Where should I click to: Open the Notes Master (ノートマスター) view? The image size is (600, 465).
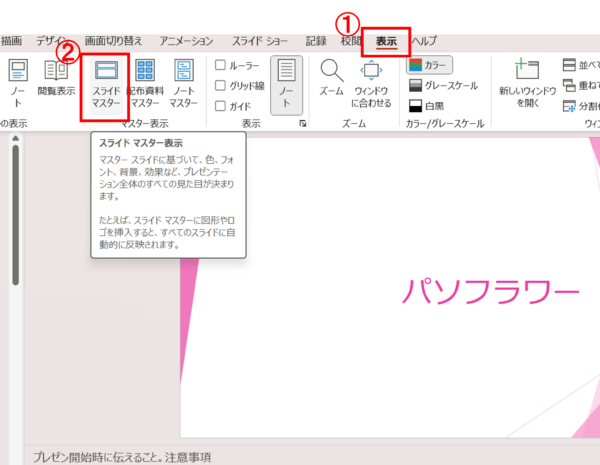(x=183, y=85)
